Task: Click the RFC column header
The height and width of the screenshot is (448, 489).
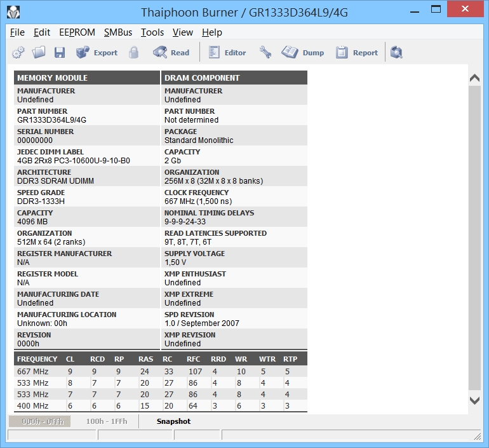Action: 193,359
